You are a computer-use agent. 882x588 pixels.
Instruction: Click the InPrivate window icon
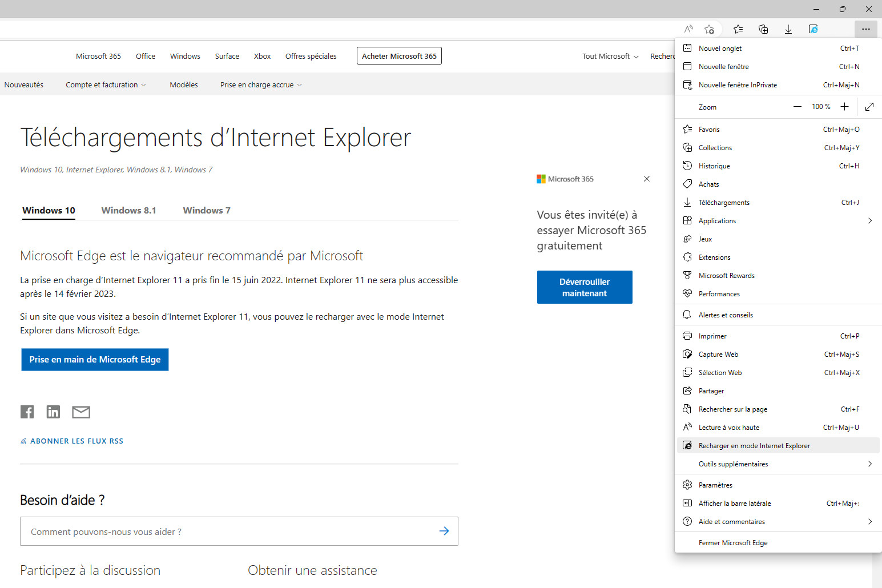point(688,85)
